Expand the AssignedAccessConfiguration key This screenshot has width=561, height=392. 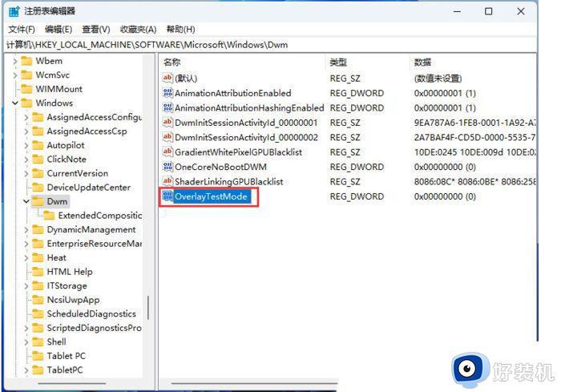pyautogui.click(x=26, y=117)
